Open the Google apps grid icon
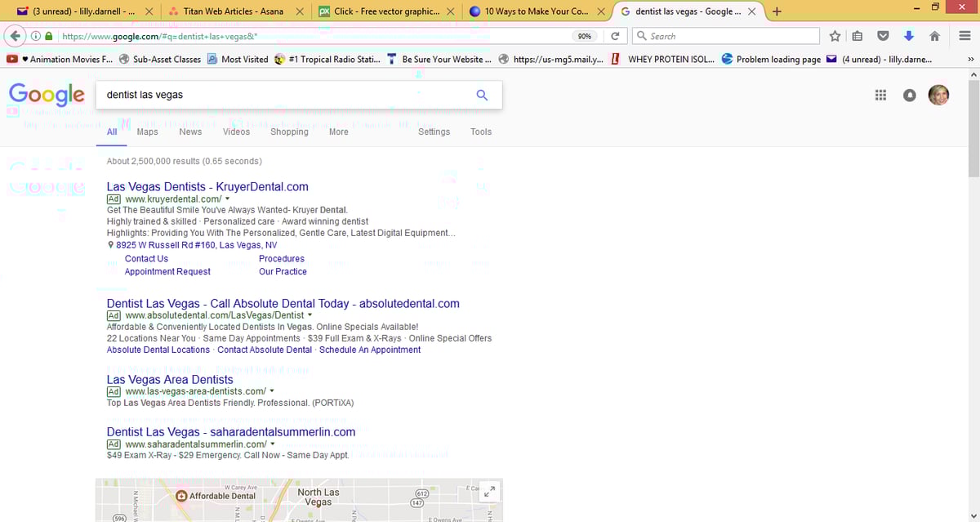Viewport: 980px width, 522px height. click(x=880, y=96)
